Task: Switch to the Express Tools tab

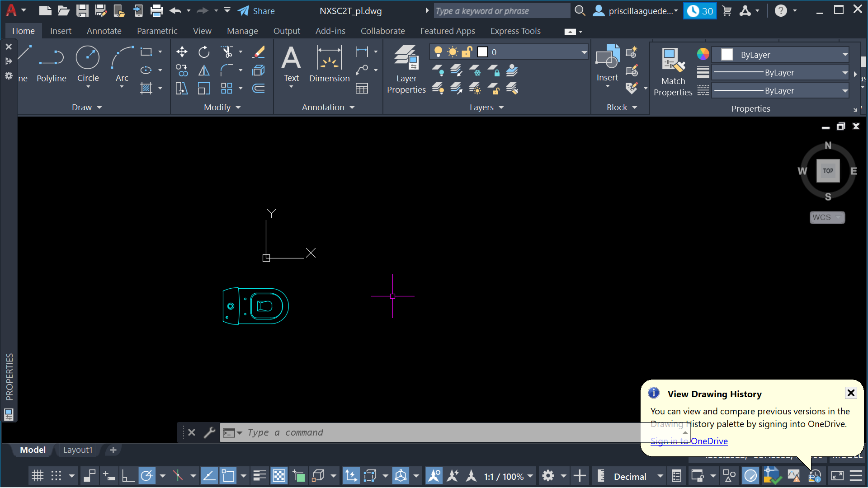Action: pyautogui.click(x=515, y=31)
